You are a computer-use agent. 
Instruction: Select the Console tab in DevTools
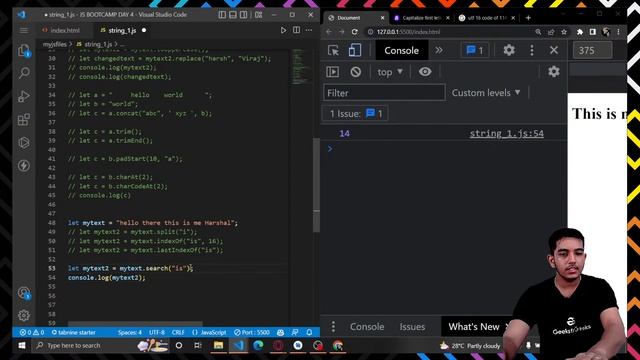coord(401,50)
